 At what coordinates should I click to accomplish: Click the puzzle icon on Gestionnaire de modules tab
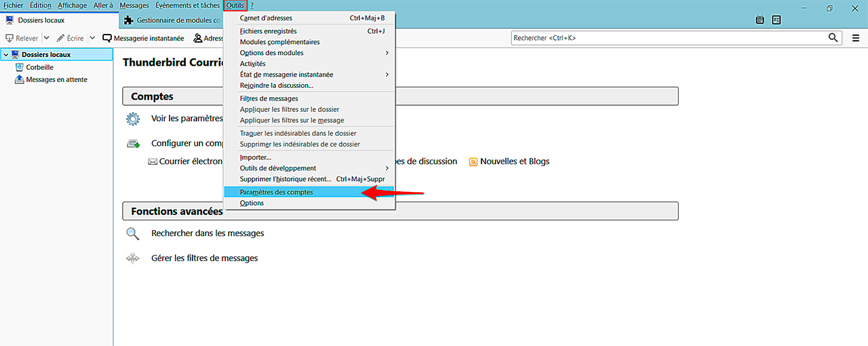pyautogui.click(x=128, y=20)
